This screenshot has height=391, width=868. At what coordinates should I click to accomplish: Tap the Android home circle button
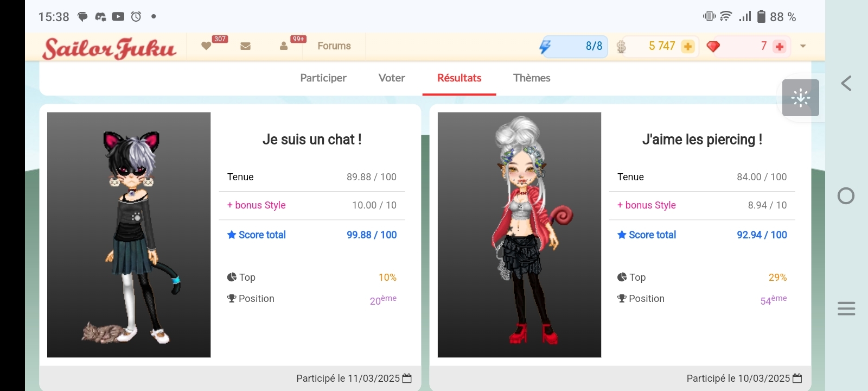click(x=846, y=195)
